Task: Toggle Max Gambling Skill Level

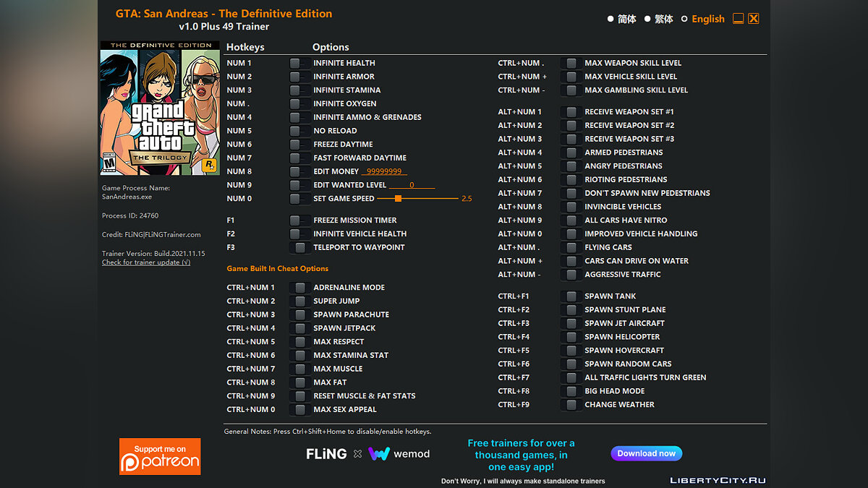Action: coord(571,90)
